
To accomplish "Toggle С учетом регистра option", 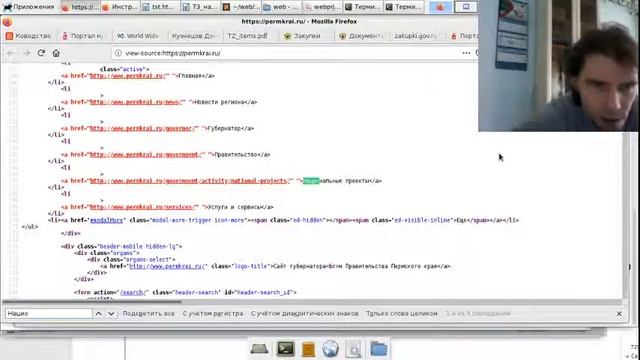I will tap(213, 313).
